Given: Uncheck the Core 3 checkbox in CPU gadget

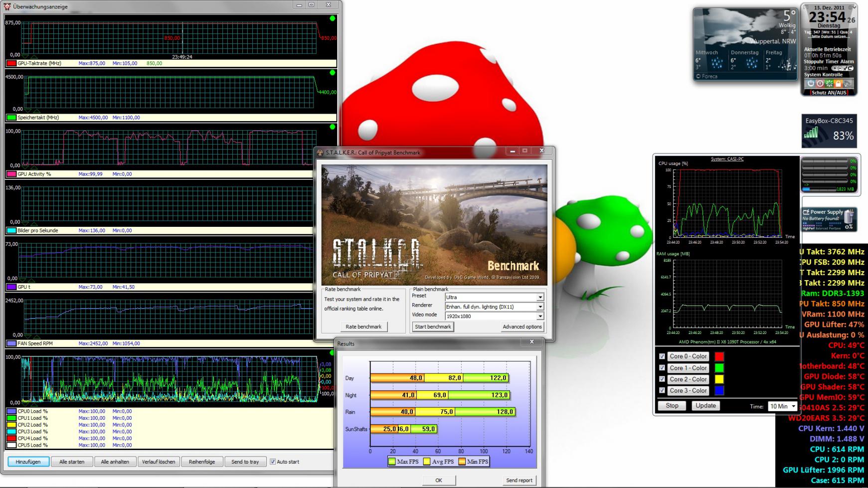Looking at the screenshot, I should click(x=662, y=391).
